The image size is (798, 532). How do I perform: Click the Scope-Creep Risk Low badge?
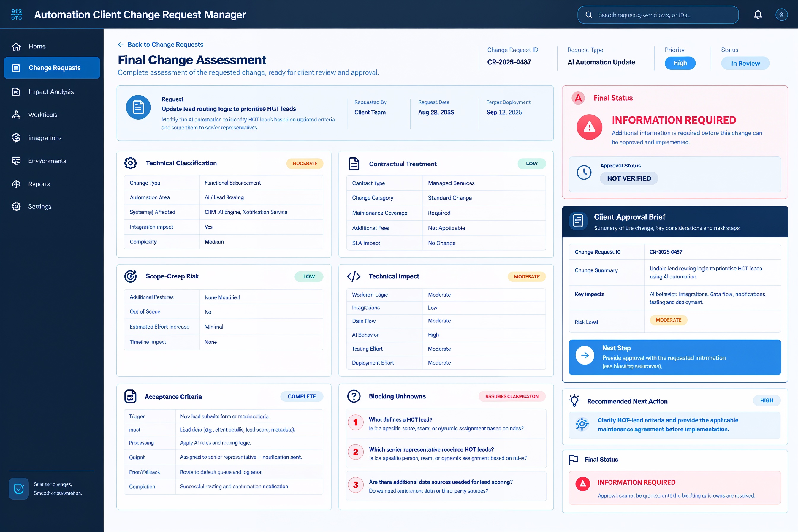[309, 276]
